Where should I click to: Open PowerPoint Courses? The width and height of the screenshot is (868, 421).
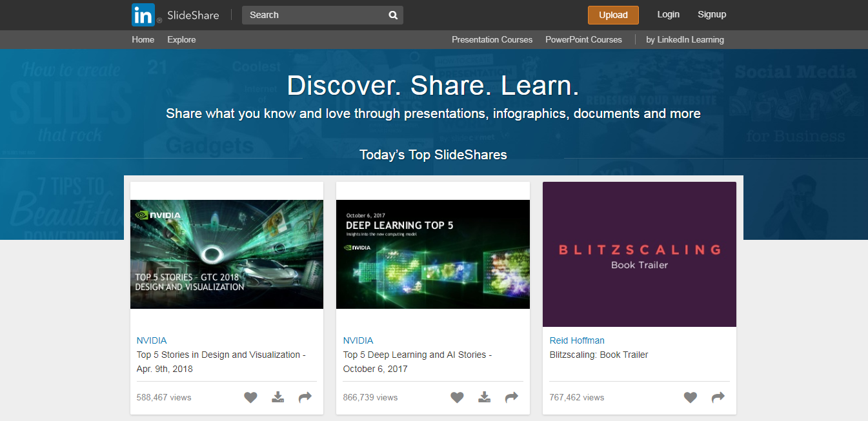[583, 39]
